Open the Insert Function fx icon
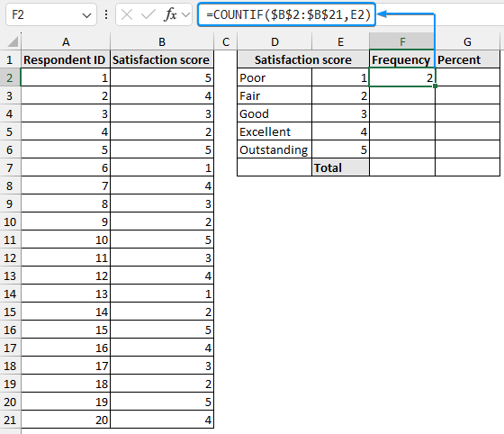The width and height of the screenshot is (504, 434). point(170,14)
